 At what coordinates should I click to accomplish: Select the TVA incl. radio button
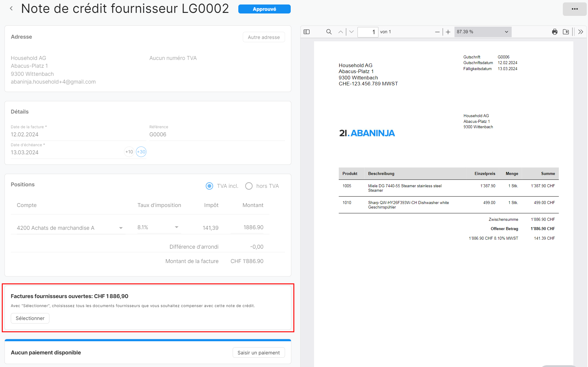pos(210,186)
